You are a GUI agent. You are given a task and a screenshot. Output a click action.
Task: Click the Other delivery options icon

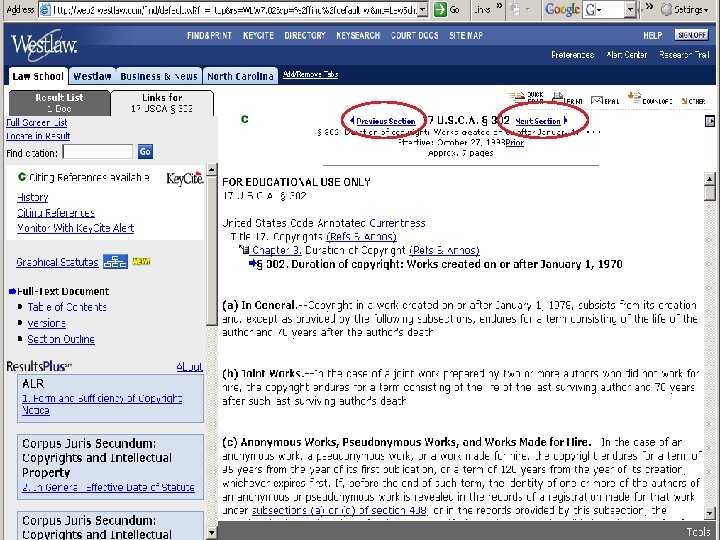[x=684, y=101]
